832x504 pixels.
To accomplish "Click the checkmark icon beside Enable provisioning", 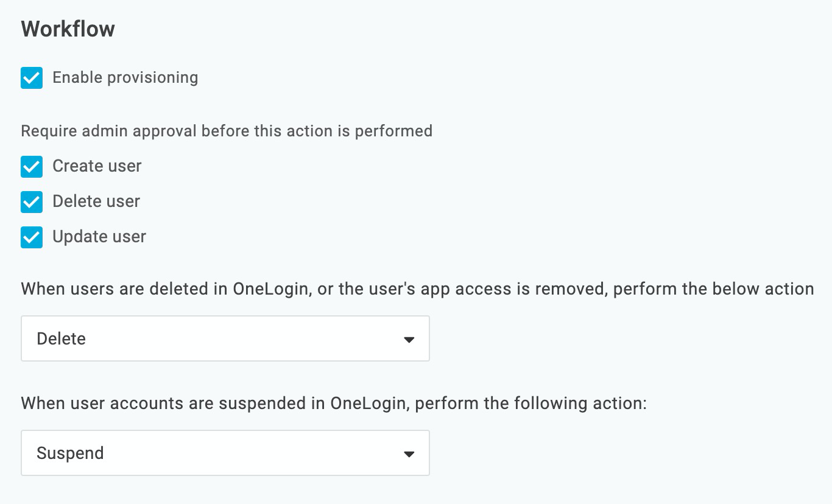I will click(x=32, y=78).
